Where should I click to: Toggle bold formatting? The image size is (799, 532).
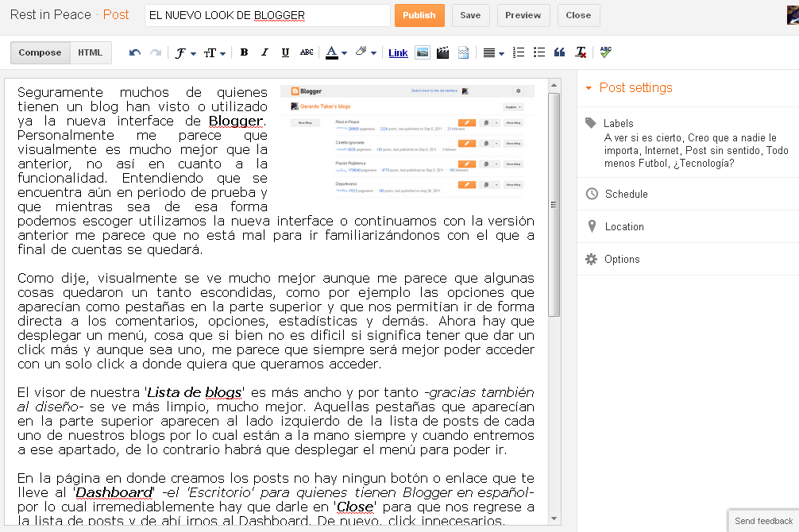tap(244, 52)
